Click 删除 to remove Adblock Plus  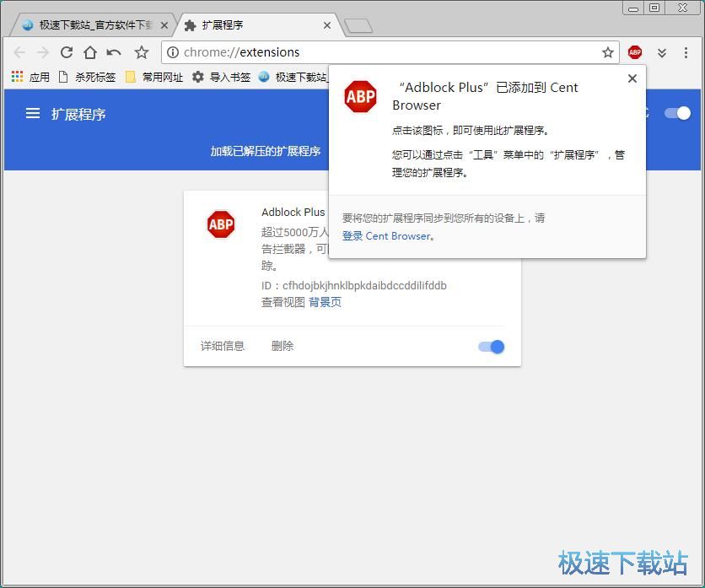283,346
